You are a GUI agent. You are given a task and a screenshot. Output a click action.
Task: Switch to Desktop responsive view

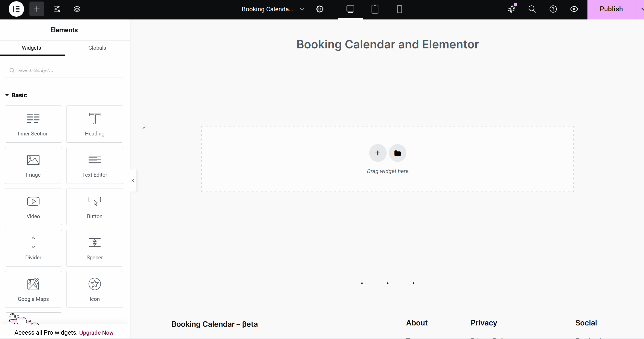(x=350, y=9)
